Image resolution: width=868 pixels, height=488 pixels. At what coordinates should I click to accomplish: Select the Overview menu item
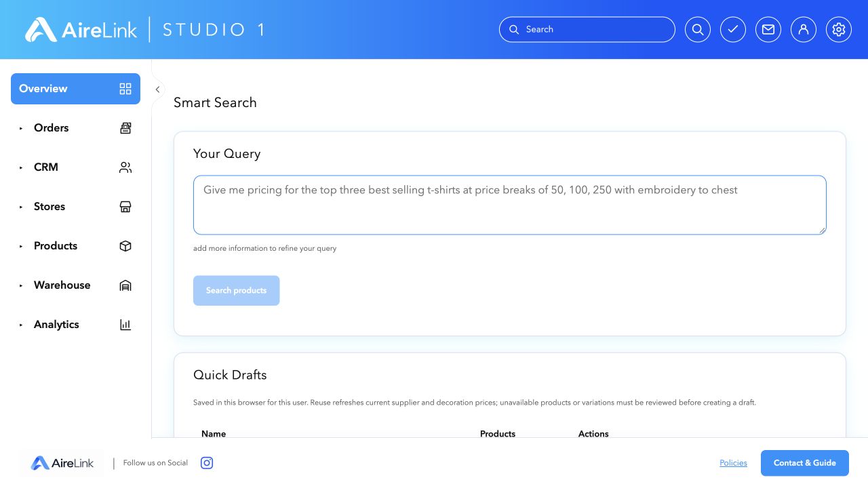tap(75, 89)
